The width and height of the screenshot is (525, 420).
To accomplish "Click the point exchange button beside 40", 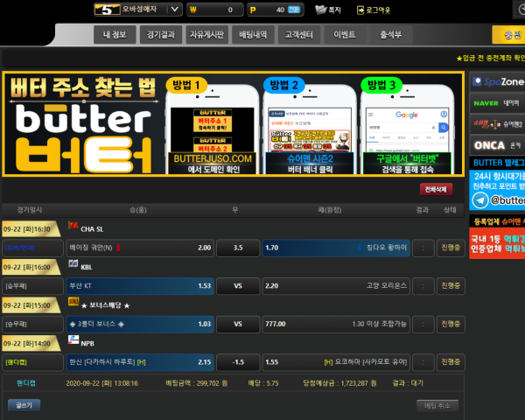I will click(294, 10).
